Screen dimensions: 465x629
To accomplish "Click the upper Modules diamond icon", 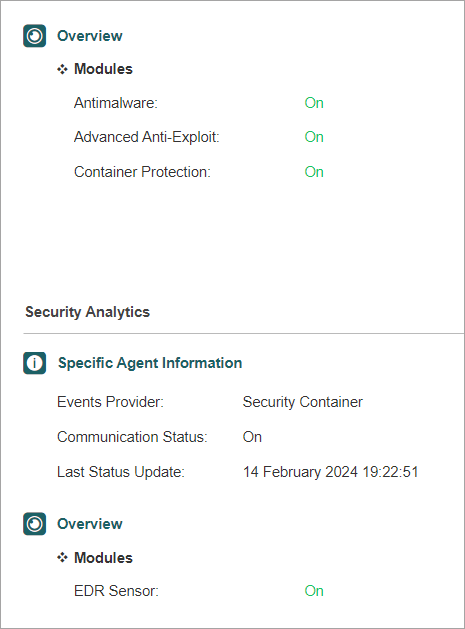I will (62, 69).
